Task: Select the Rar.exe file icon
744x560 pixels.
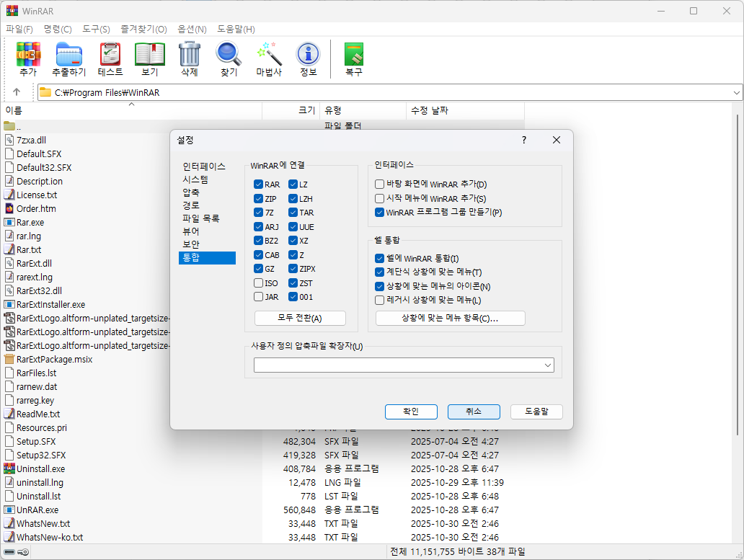Action: click(x=9, y=223)
